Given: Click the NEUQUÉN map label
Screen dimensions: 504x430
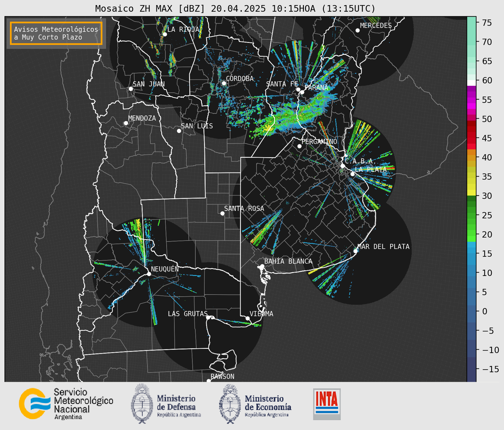Looking at the screenshot, I should (165, 269).
